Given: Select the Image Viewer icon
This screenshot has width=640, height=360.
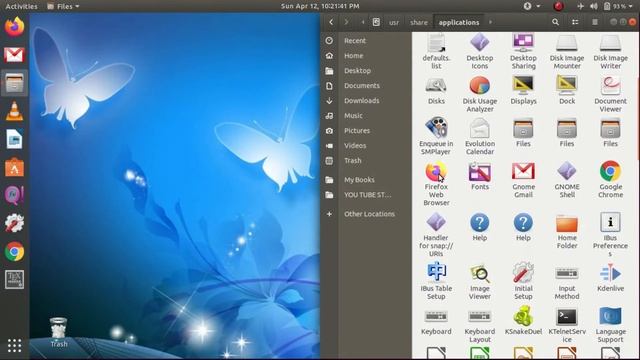Looking at the screenshot, I should pyautogui.click(x=480, y=273).
